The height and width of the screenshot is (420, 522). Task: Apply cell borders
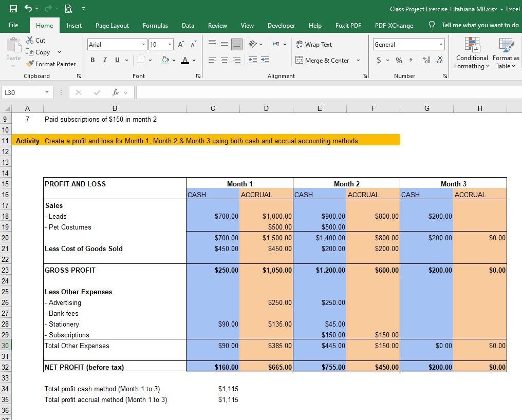[x=141, y=60]
